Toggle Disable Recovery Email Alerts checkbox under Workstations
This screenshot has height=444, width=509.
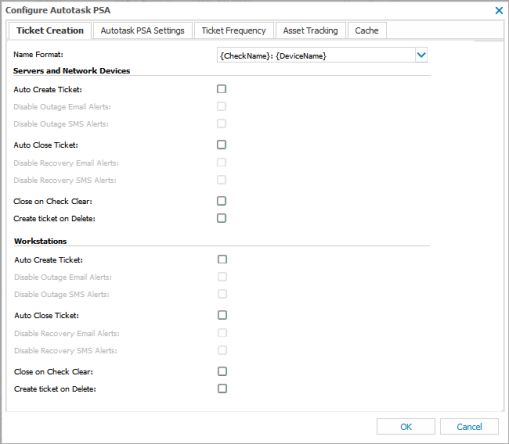tap(222, 333)
